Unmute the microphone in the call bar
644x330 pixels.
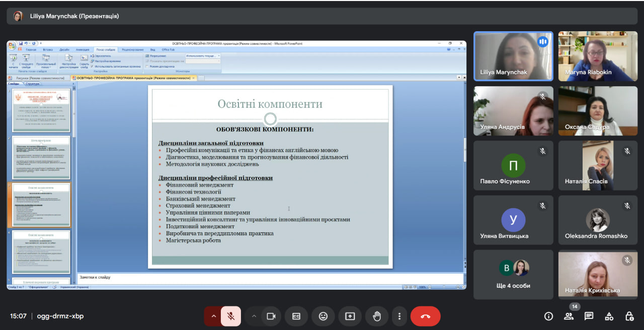pyautogui.click(x=231, y=316)
